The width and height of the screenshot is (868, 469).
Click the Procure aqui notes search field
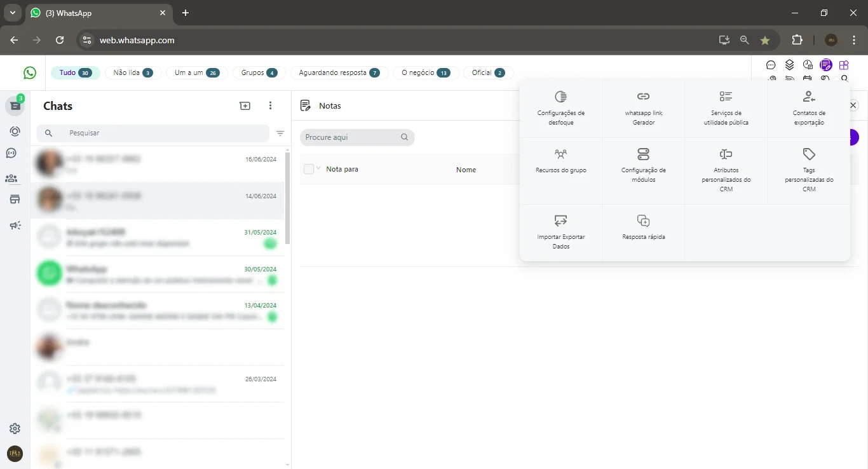357,137
